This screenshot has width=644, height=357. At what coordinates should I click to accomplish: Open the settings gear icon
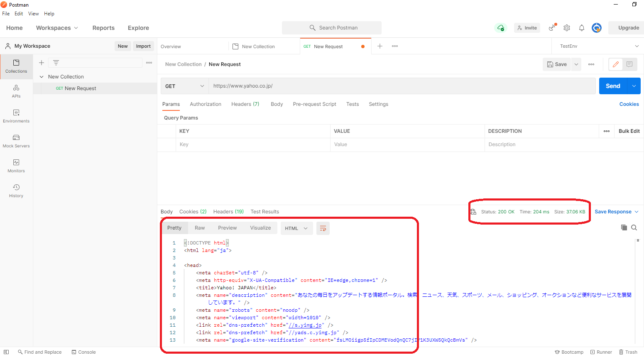click(x=567, y=28)
